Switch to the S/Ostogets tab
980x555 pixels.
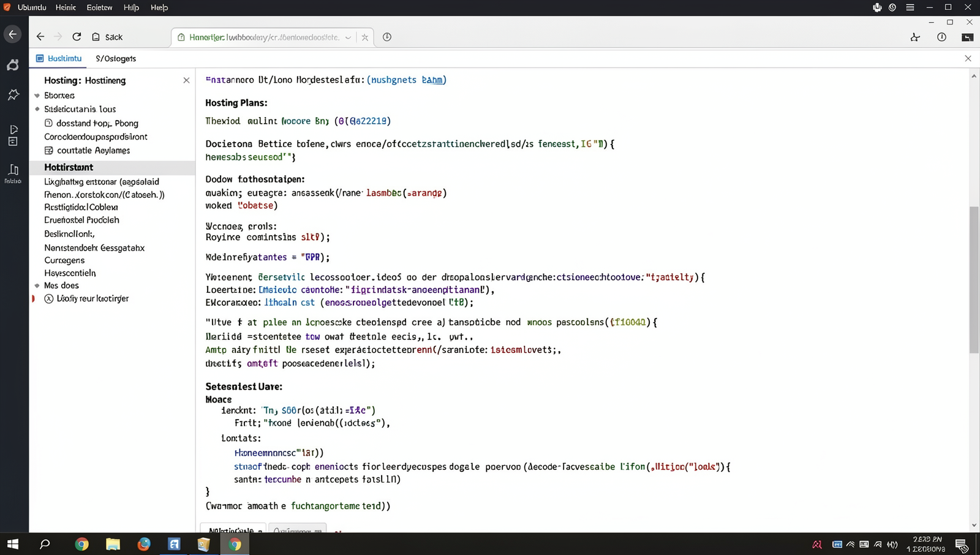pos(116,58)
